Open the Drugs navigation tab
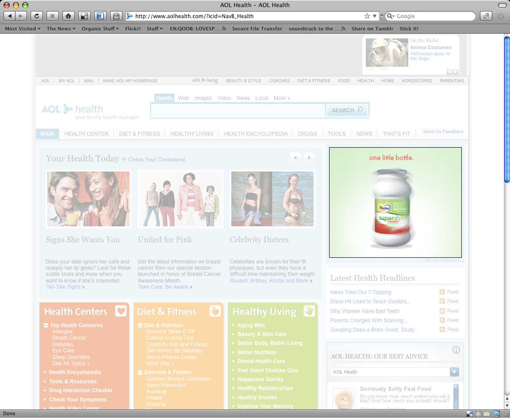 tap(307, 134)
